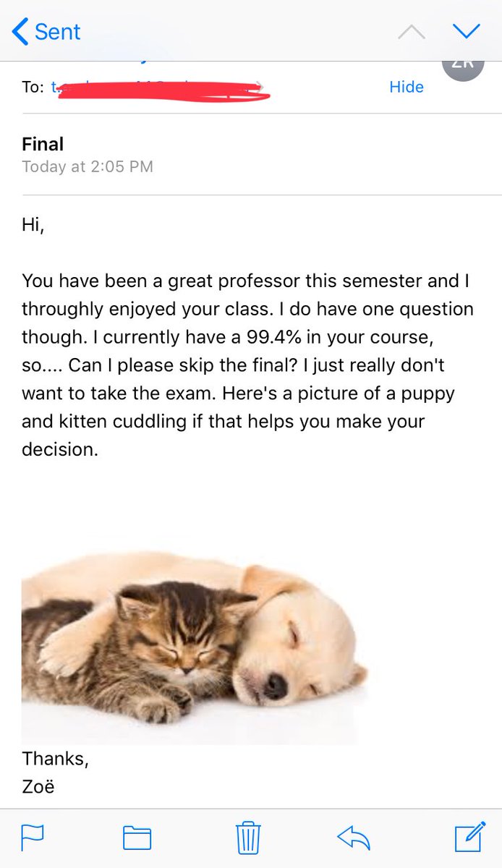
Task: Go to previous message with up arrow
Action: 413,30
